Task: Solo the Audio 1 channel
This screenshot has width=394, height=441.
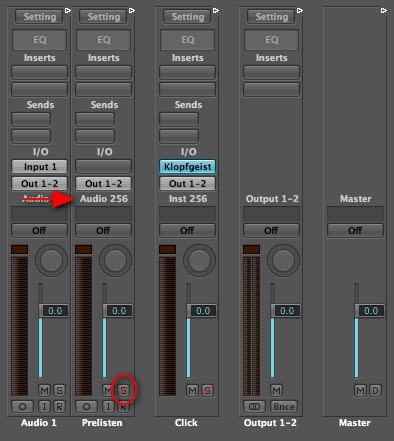Action: [59, 390]
